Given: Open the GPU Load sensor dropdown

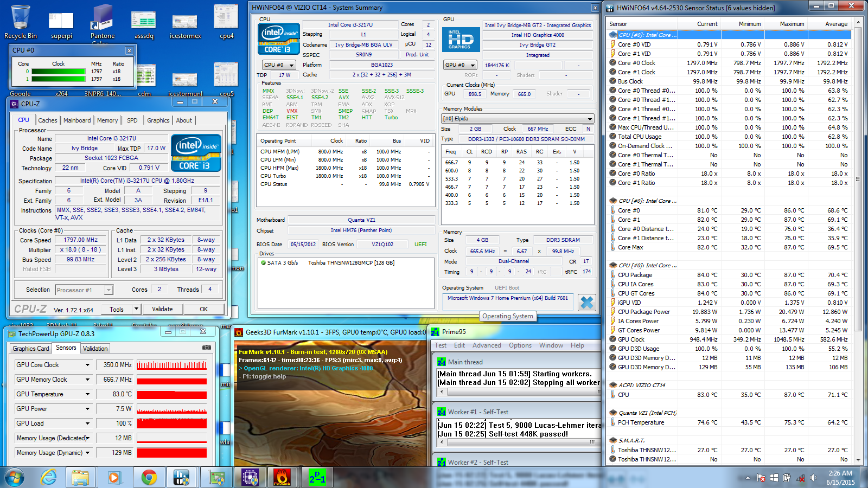Looking at the screenshot, I should coord(87,423).
